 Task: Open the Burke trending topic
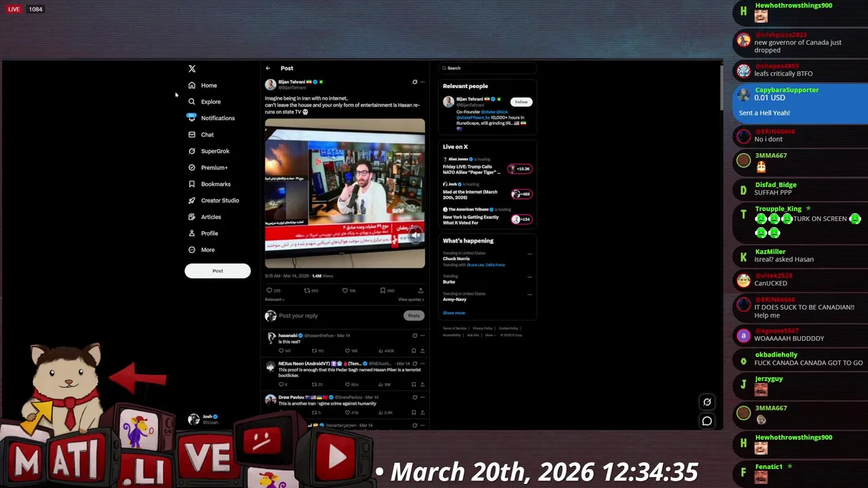click(449, 282)
